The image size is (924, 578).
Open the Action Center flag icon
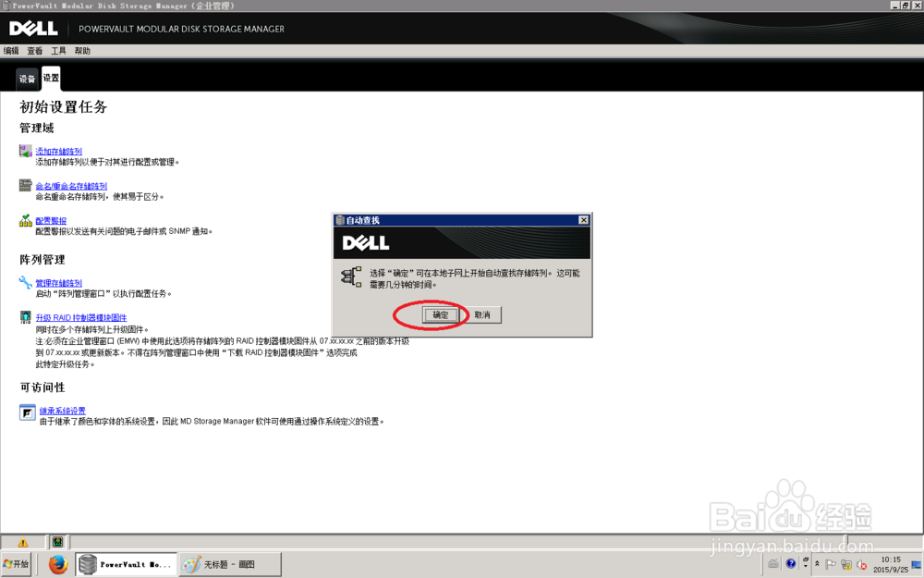pyautogui.click(x=831, y=564)
